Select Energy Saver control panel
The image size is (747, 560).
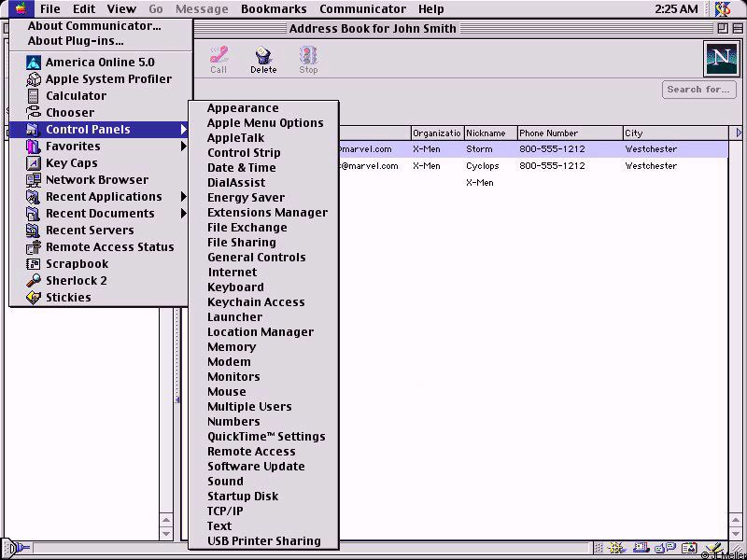pos(246,198)
